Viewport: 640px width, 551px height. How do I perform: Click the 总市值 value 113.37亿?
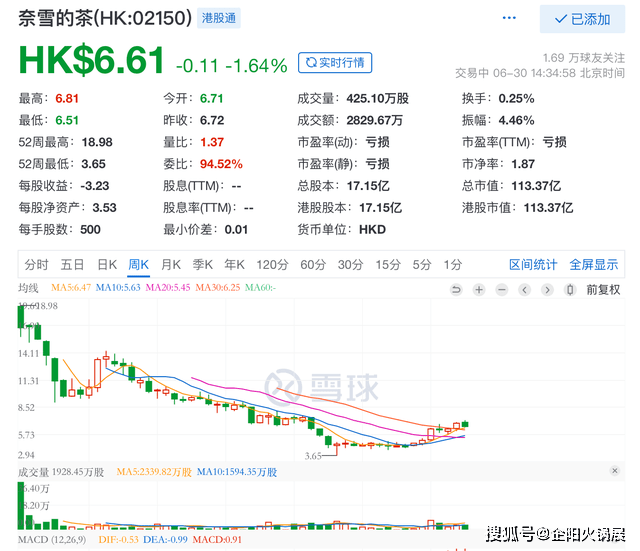click(536, 186)
